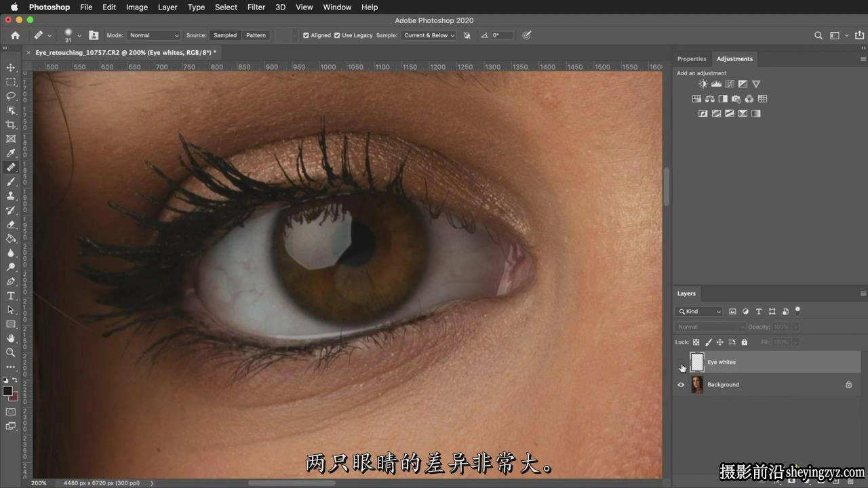The image size is (868, 488).
Task: Select the Pen tool
Action: click(11, 281)
